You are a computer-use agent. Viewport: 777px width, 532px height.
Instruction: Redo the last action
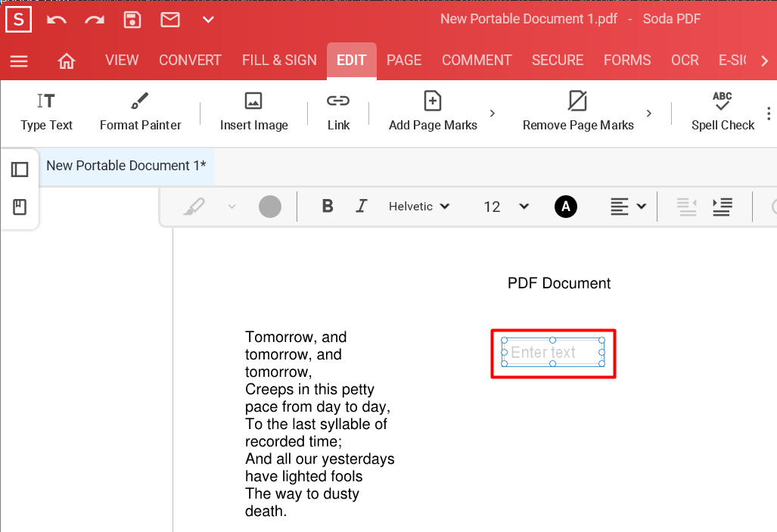pyautogui.click(x=94, y=20)
